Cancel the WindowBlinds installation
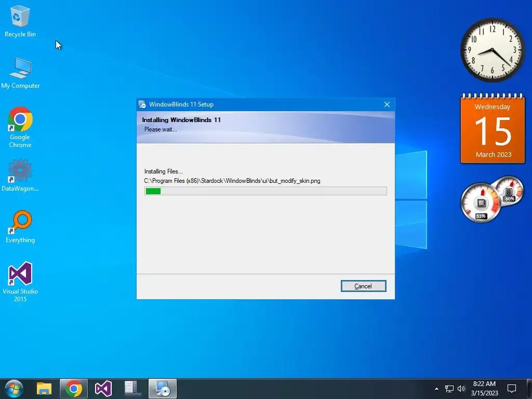Image resolution: width=532 pixels, height=399 pixels. coord(363,286)
